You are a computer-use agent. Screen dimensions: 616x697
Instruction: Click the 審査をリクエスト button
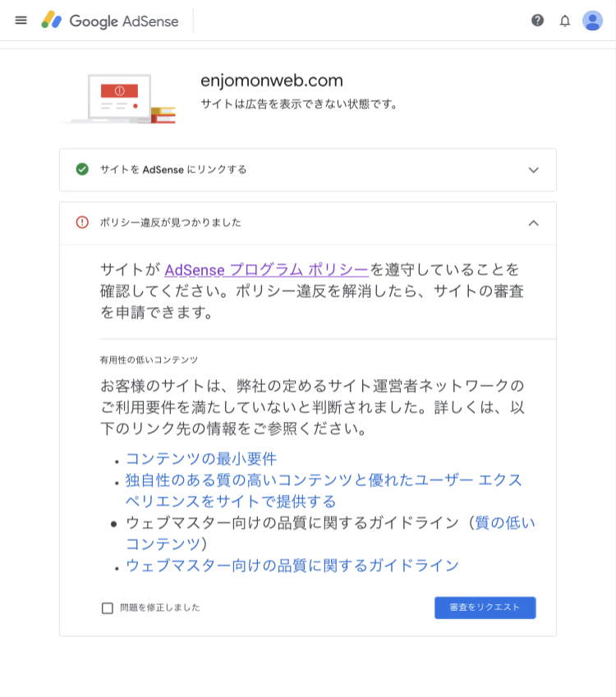pyautogui.click(x=485, y=608)
